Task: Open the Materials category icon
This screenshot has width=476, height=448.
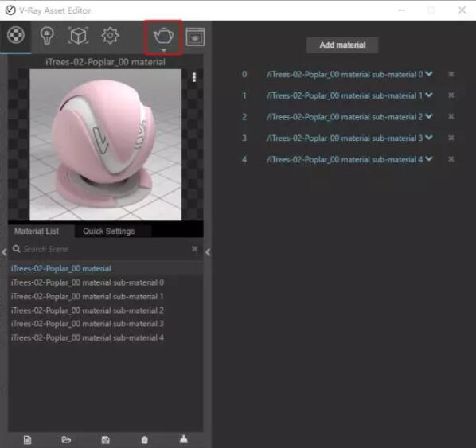Action: pos(15,35)
